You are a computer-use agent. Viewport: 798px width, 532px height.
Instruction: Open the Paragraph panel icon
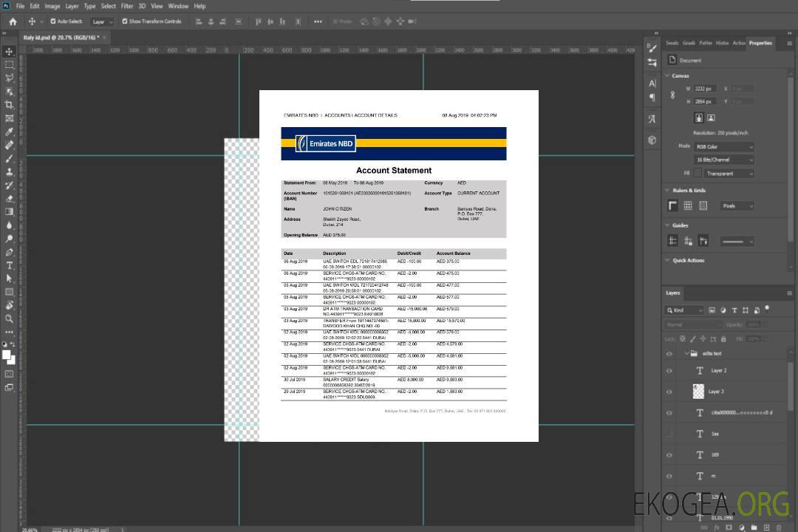click(652, 98)
